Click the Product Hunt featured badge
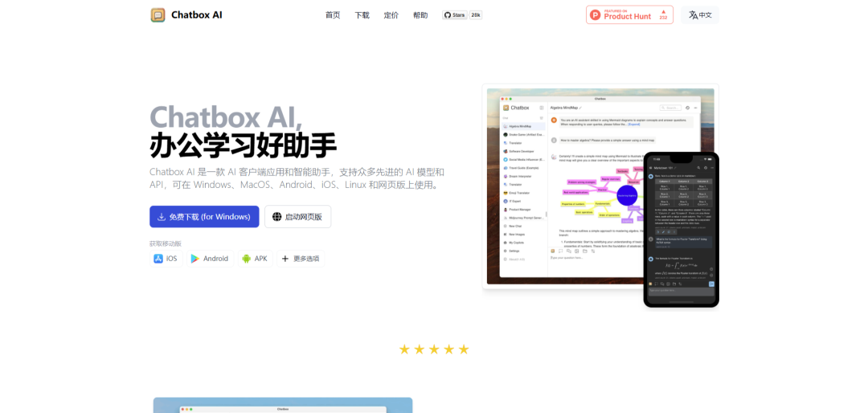The image size is (868, 413). [x=629, y=15]
